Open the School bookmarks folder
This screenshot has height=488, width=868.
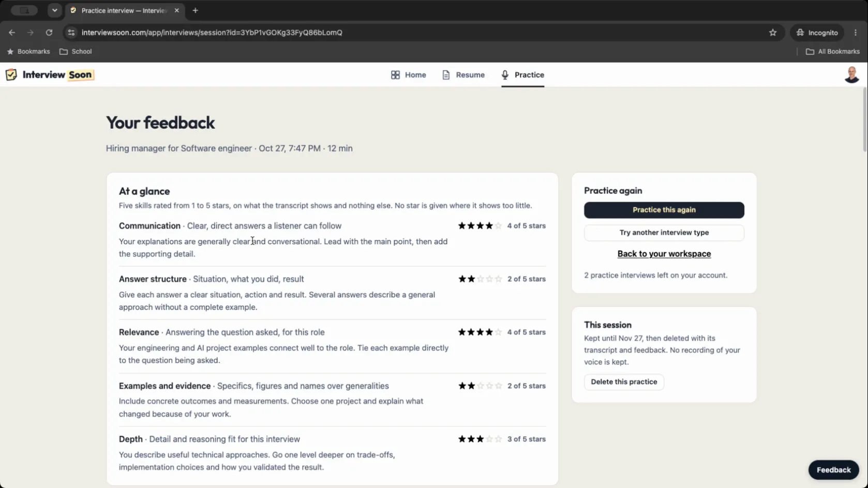(76, 52)
